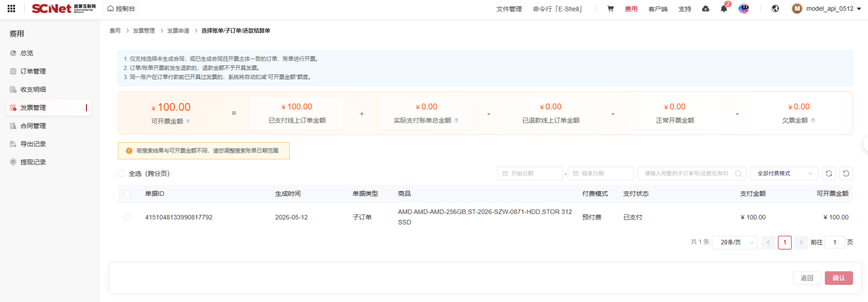Open the 全部付费模式 dropdown

784,174
